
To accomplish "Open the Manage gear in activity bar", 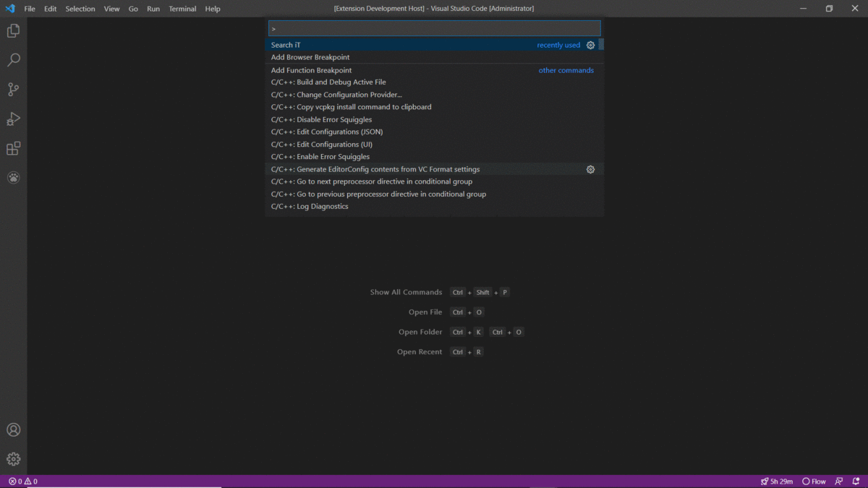I will [13, 459].
